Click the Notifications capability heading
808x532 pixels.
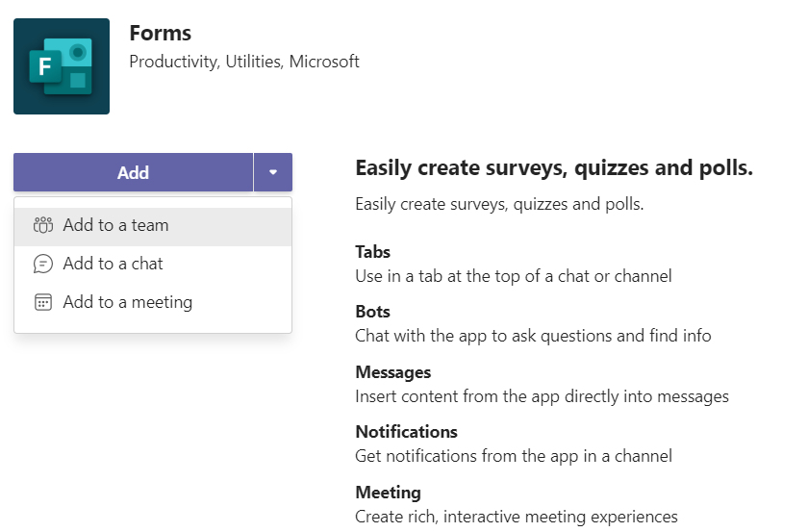pyautogui.click(x=407, y=432)
